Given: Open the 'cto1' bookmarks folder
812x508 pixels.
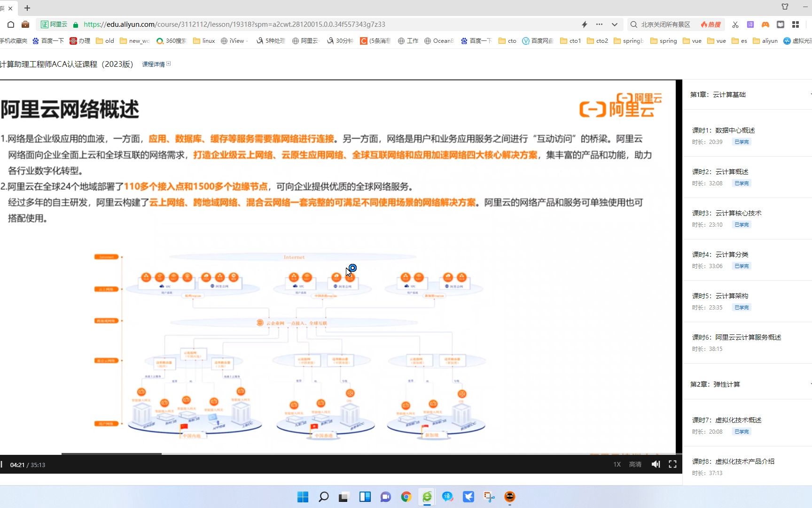Looking at the screenshot, I should point(570,41).
